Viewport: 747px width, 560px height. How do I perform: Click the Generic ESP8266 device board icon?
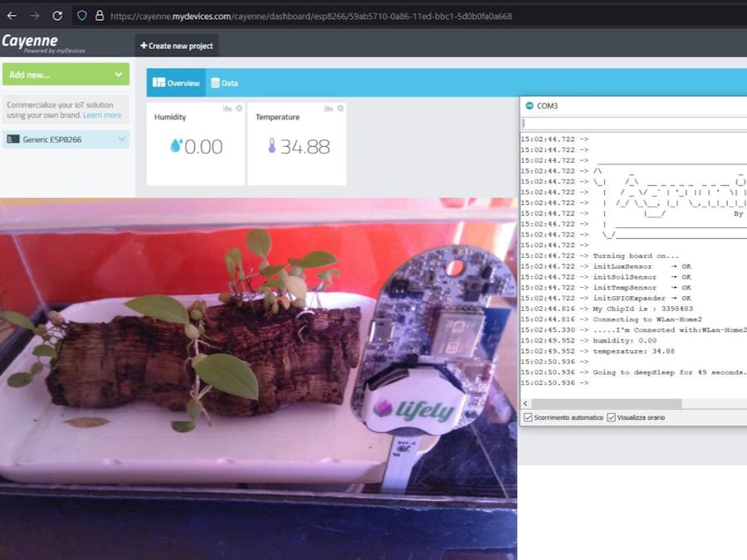click(x=13, y=139)
